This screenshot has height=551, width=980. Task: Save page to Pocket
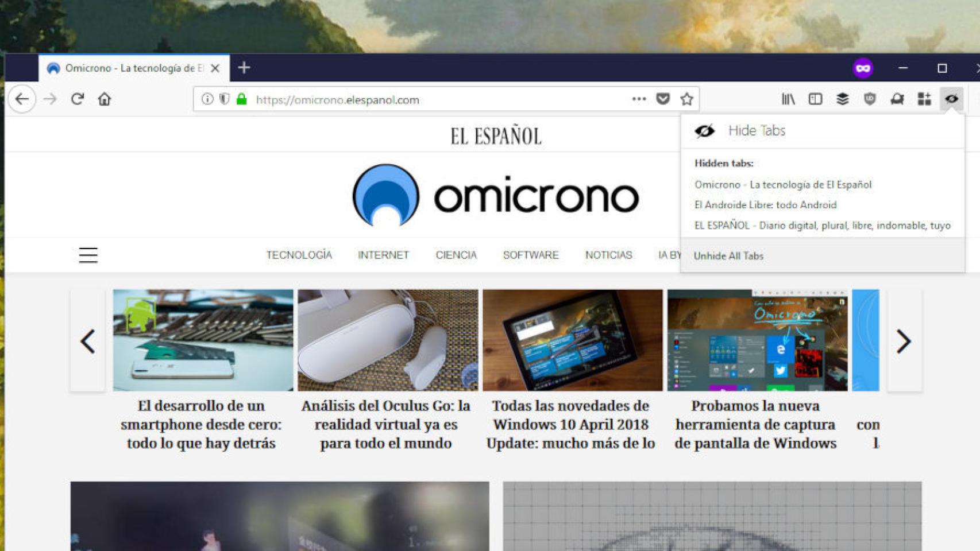[663, 99]
